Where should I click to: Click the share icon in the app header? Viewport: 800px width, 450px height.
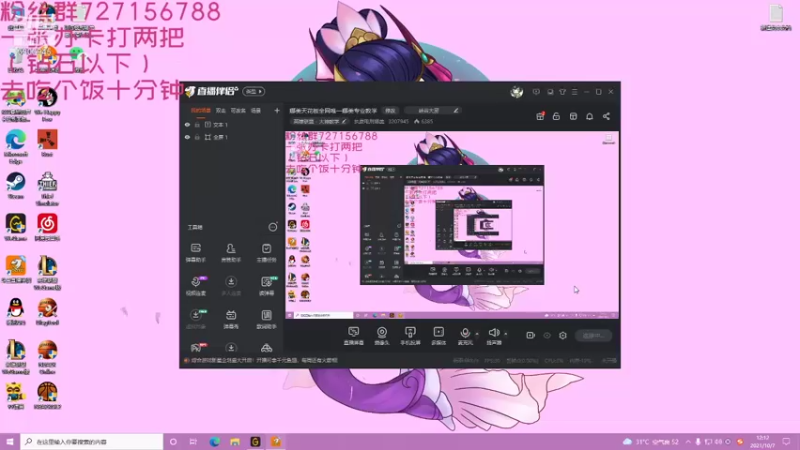[606, 116]
